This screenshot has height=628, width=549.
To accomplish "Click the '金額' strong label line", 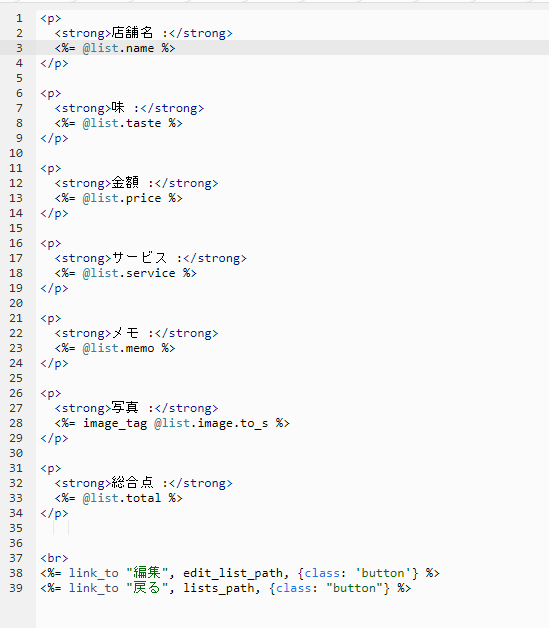I will coord(137,183).
